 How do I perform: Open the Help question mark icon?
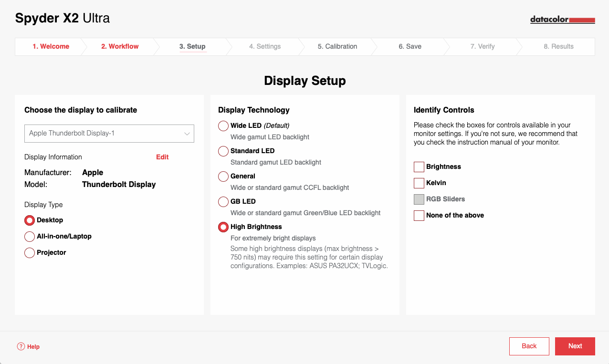pos(21,346)
